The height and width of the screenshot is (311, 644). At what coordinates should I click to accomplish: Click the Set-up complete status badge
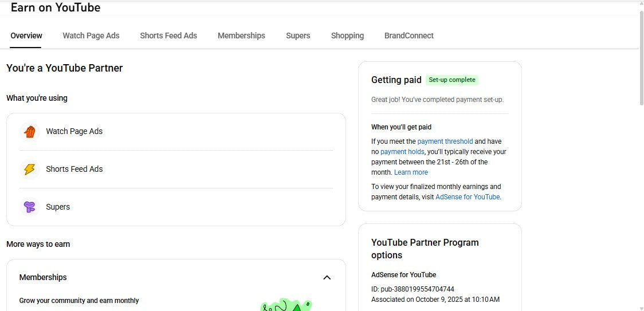pos(452,80)
